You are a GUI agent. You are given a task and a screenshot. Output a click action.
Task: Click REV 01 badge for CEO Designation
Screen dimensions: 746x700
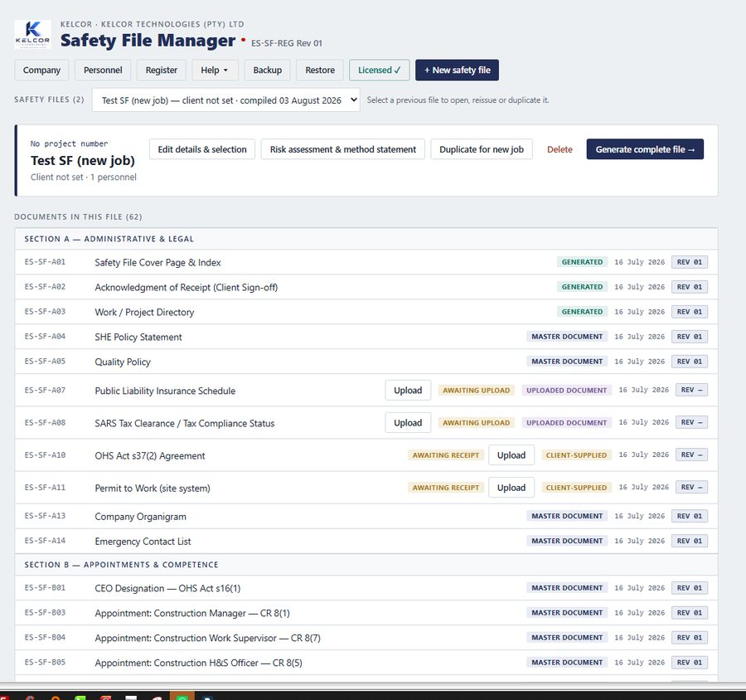pyautogui.click(x=690, y=588)
